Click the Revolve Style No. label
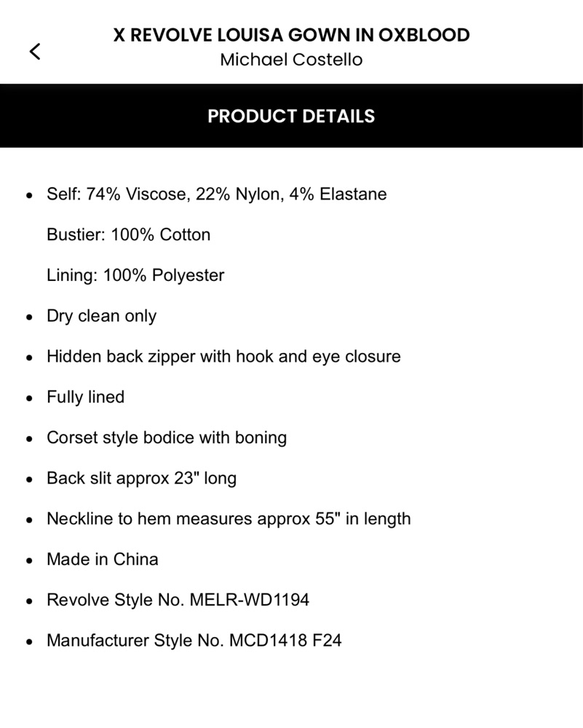This screenshot has width=583, height=728. (116, 601)
